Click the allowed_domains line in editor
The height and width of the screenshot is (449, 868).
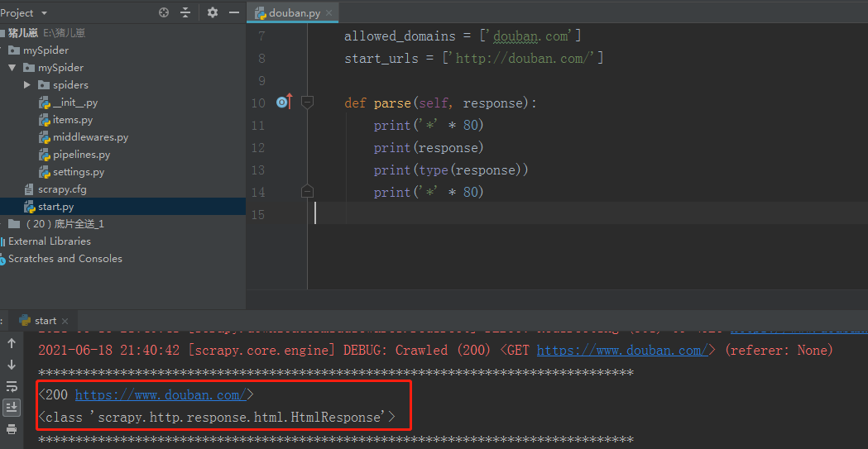pos(463,36)
